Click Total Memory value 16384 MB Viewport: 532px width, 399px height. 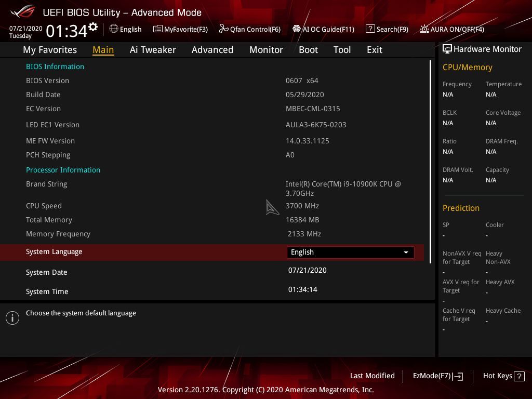coord(302,220)
